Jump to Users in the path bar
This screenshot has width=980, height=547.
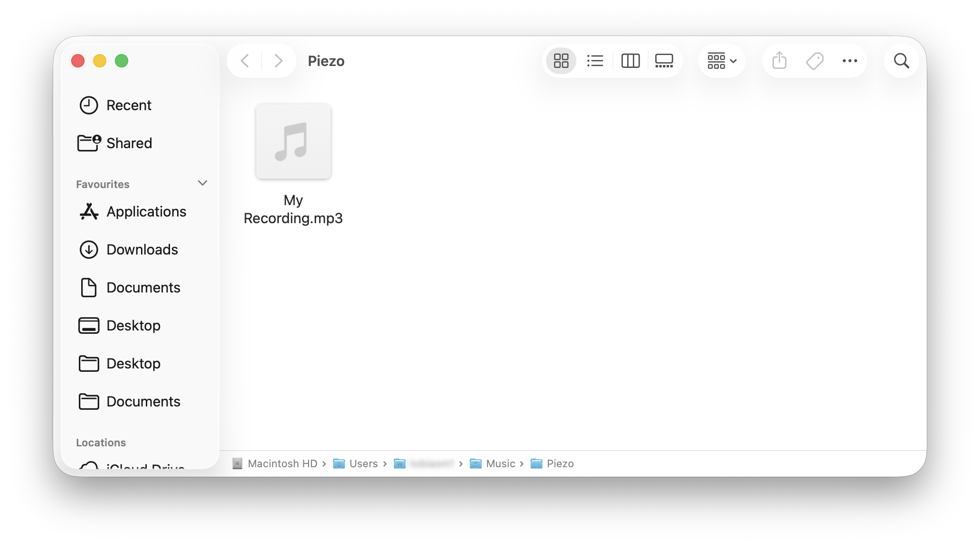tap(356, 463)
